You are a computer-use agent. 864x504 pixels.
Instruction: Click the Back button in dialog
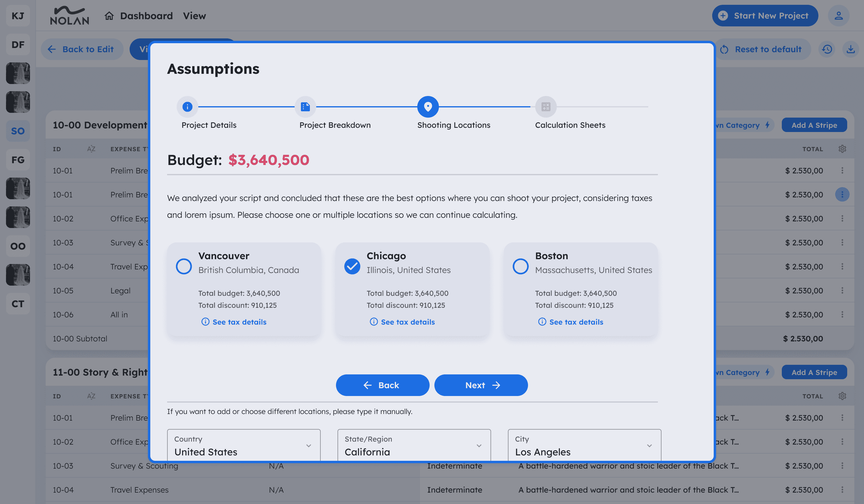[x=382, y=385]
